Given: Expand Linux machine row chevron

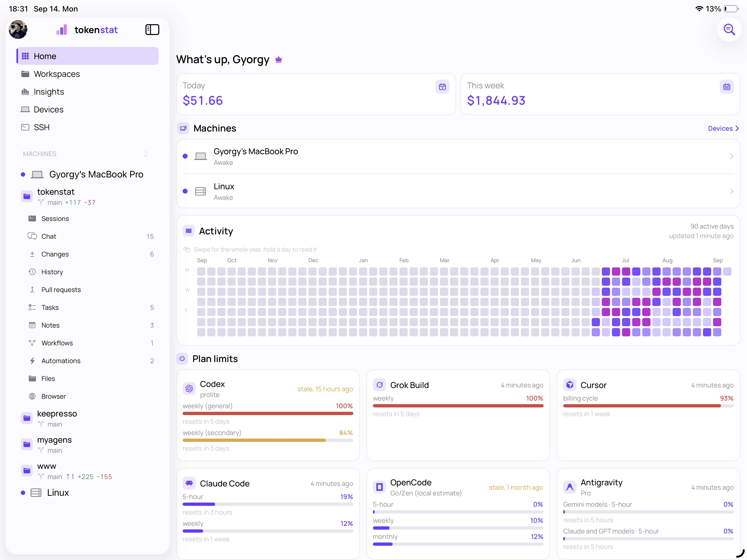Looking at the screenshot, I should (x=731, y=191).
